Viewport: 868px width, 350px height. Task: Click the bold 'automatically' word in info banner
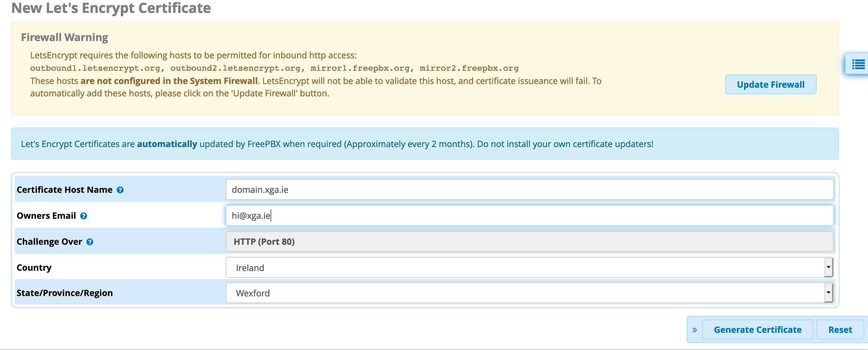point(167,144)
